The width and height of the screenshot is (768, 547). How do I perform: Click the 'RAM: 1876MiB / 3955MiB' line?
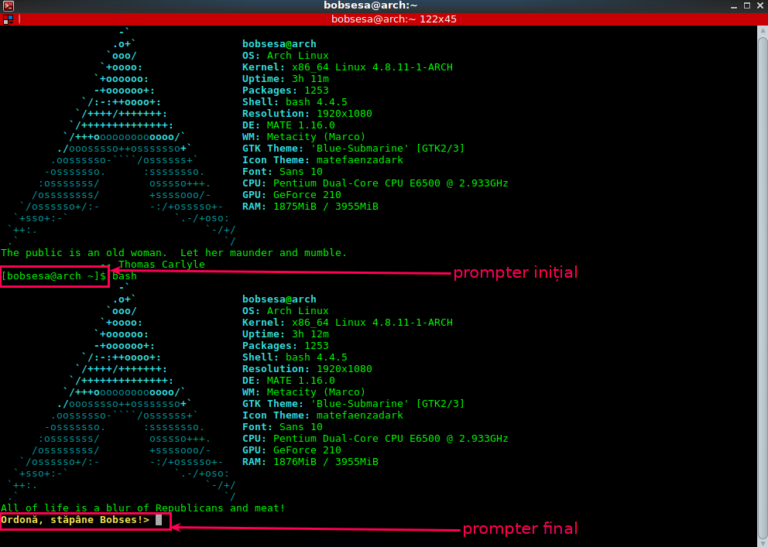310,461
